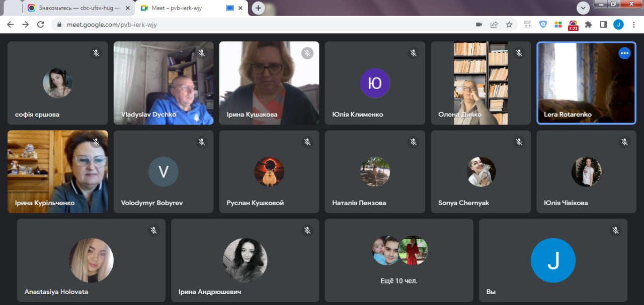The height and width of the screenshot is (305, 644).
Task: Close the Знакомьтесь cbc-ufsv-hug tab
Action: click(127, 8)
